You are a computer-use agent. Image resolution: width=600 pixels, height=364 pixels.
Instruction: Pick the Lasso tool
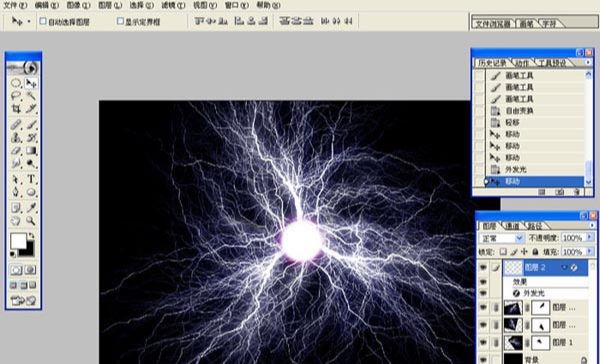click(16, 95)
